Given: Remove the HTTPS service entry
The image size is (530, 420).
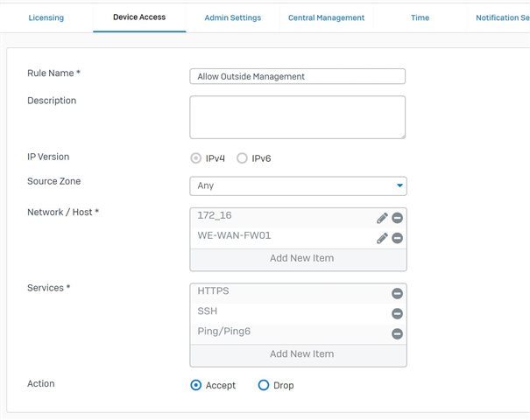Looking at the screenshot, I should tap(397, 293).
